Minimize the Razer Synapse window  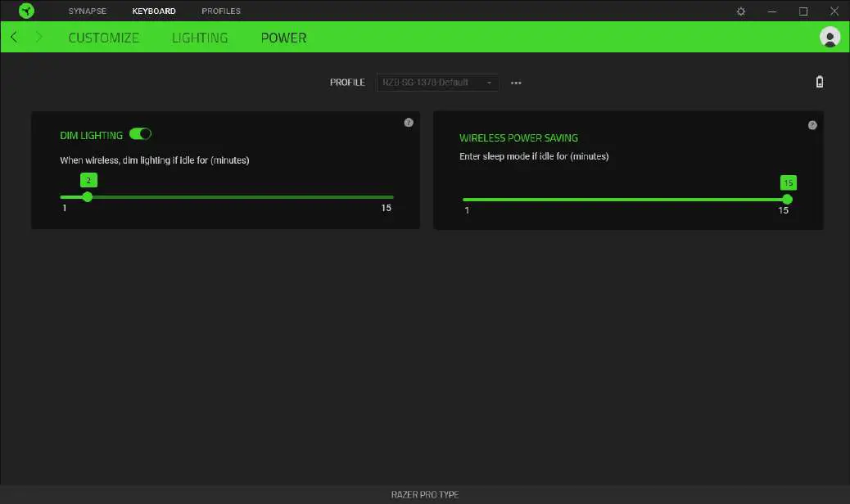click(x=772, y=11)
